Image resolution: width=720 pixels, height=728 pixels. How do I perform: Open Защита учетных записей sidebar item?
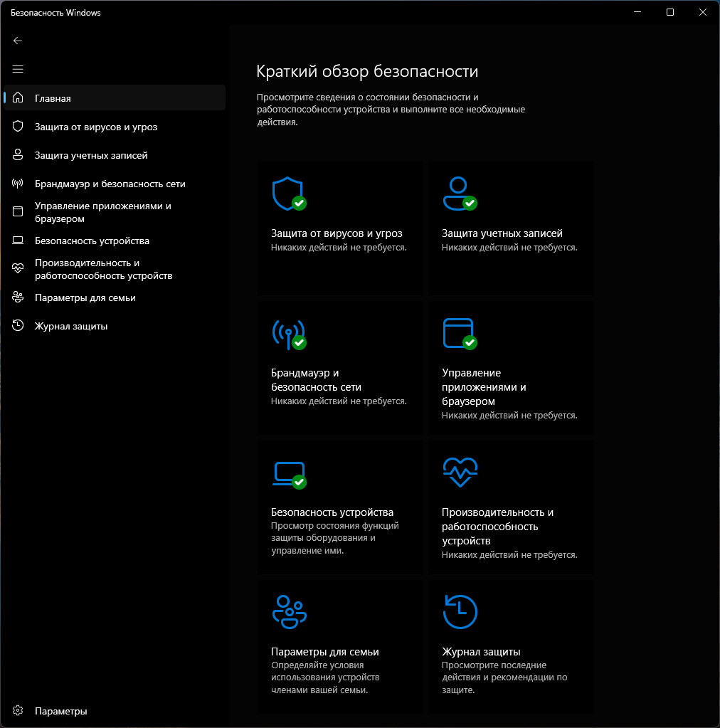coord(115,155)
